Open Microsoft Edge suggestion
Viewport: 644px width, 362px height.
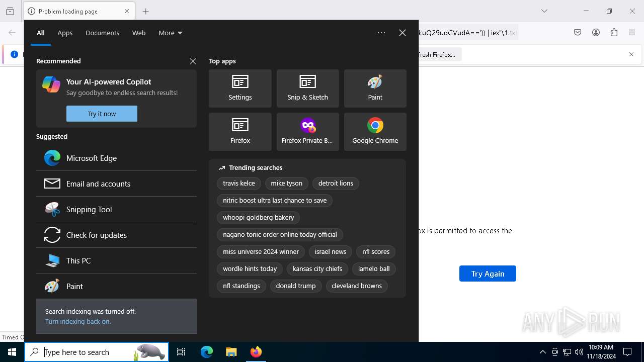116,158
